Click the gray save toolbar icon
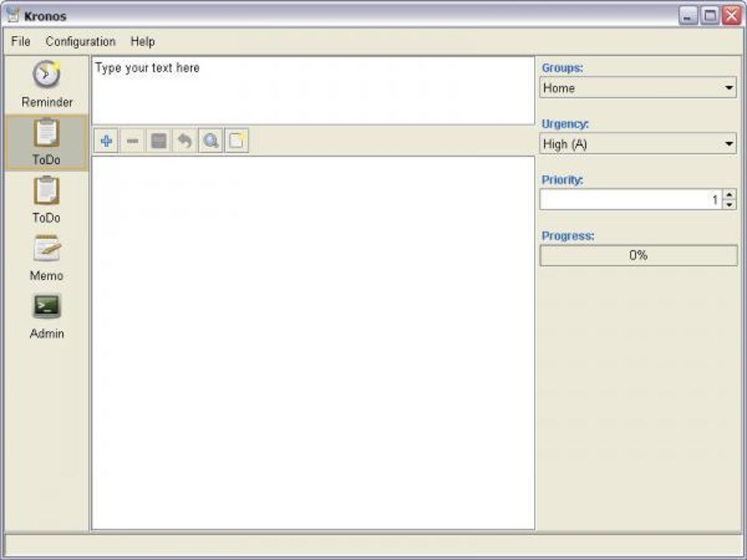Image resolution: width=747 pixels, height=560 pixels. pos(159,141)
